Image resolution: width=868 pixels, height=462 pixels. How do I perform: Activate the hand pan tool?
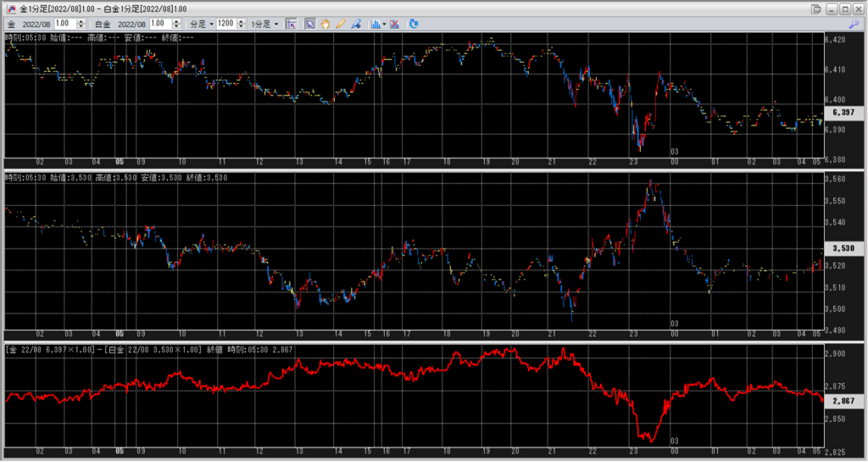click(325, 24)
